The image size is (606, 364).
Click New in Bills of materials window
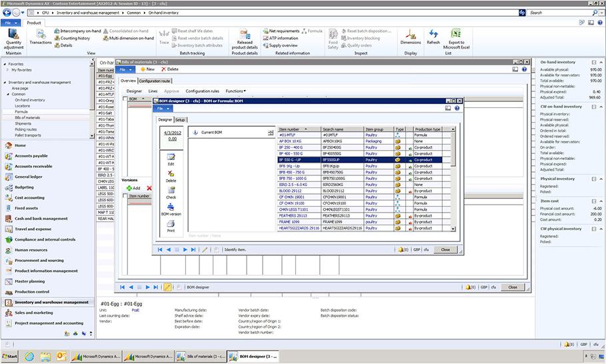pos(147,69)
